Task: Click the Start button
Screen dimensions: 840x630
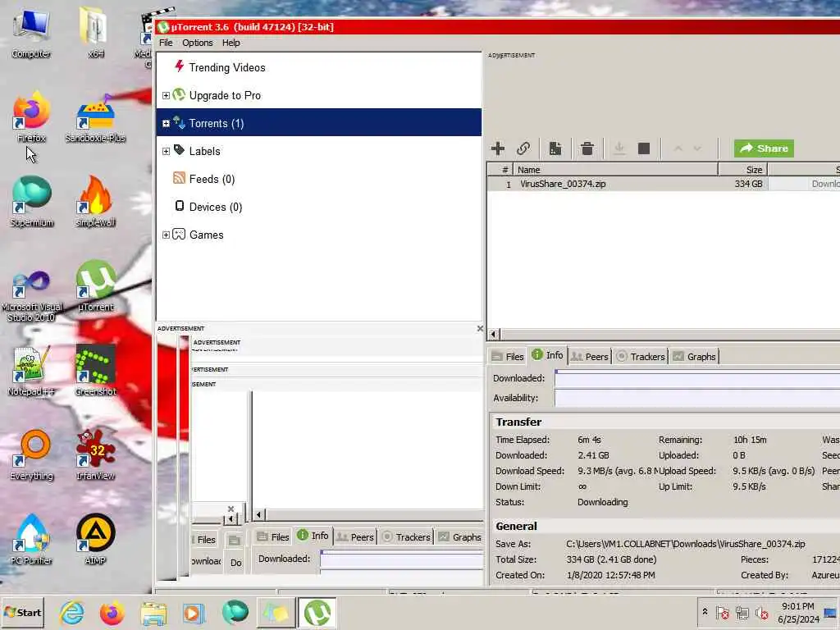Action: click(x=22, y=612)
